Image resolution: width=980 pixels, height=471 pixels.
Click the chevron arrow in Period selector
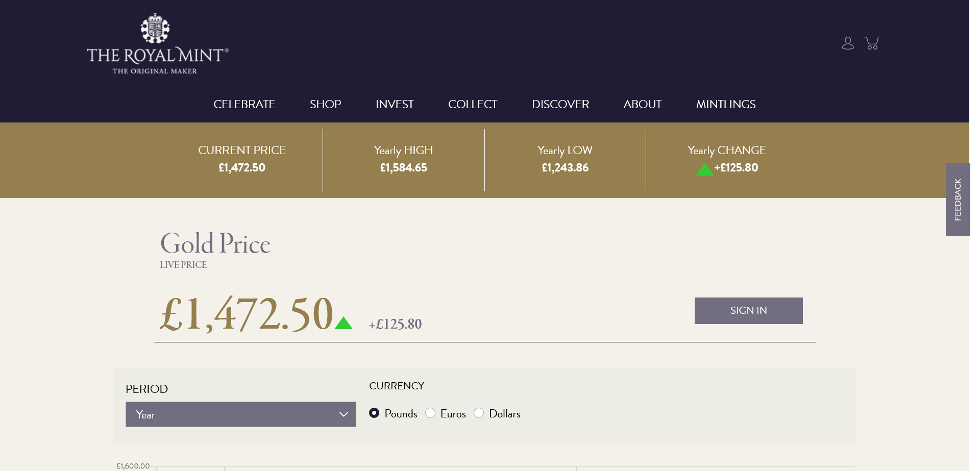coord(344,414)
